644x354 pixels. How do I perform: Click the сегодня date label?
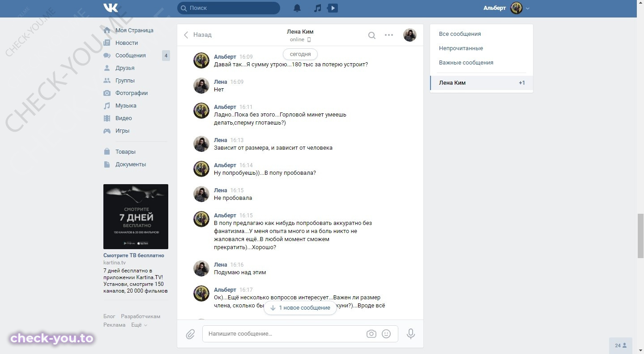300,54
